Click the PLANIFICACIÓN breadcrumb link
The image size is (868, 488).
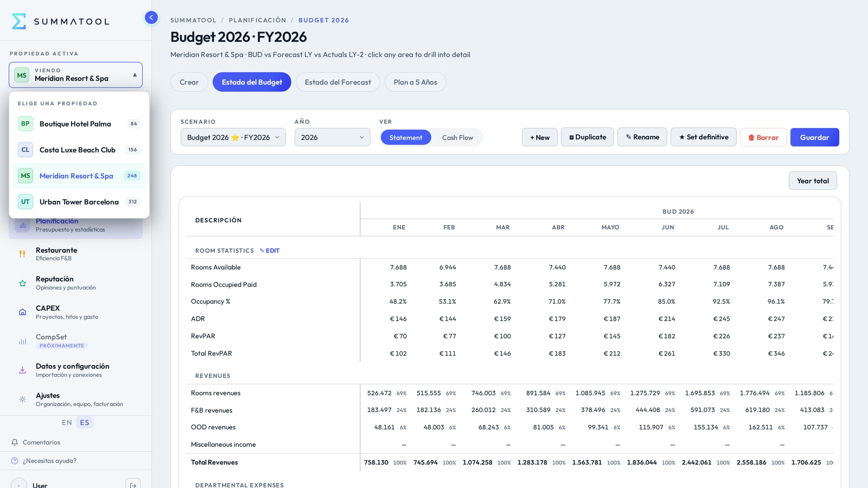pyautogui.click(x=258, y=20)
